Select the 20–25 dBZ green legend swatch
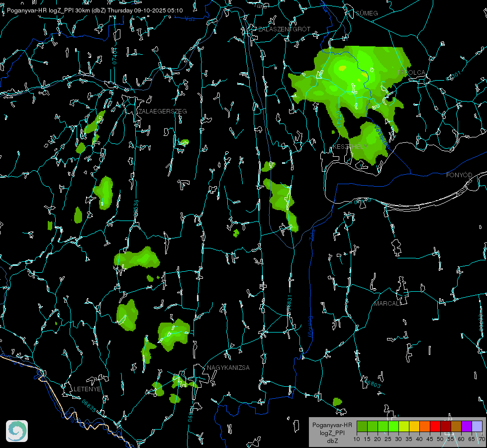 pyautogui.click(x=383, y=426)
